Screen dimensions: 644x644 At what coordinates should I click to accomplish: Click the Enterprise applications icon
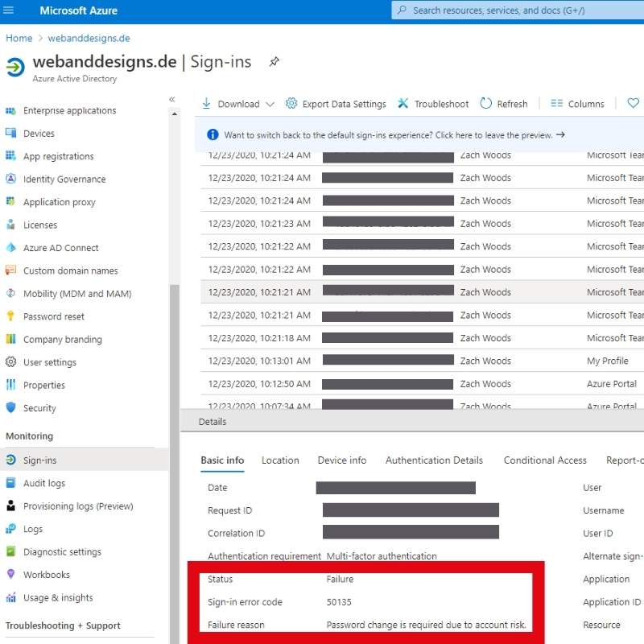coord(10,110)
